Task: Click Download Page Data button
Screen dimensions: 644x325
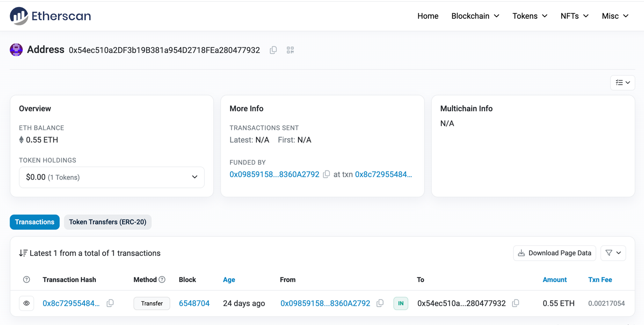Action: coord(554,253)
